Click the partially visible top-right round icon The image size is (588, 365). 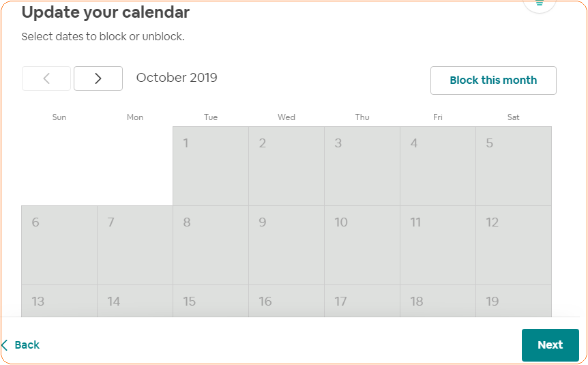pos(540,4)
